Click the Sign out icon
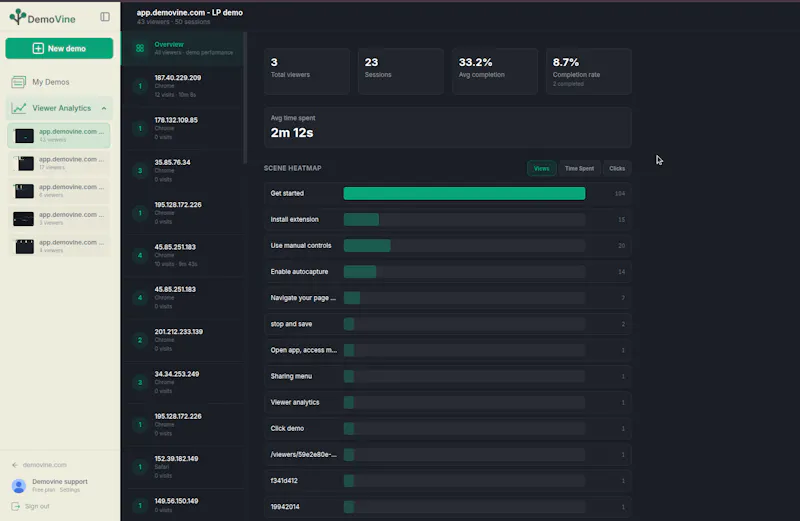The image size is (800, 521). [x=16, y=506]
